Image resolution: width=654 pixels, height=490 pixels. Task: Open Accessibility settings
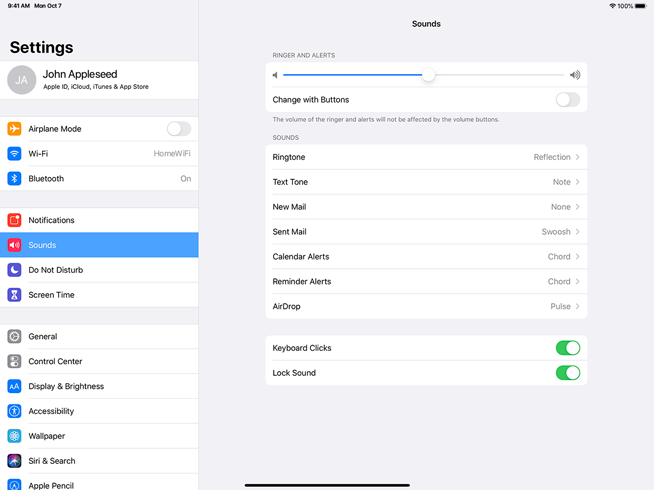pyautogui.click(x=99, y=411)
